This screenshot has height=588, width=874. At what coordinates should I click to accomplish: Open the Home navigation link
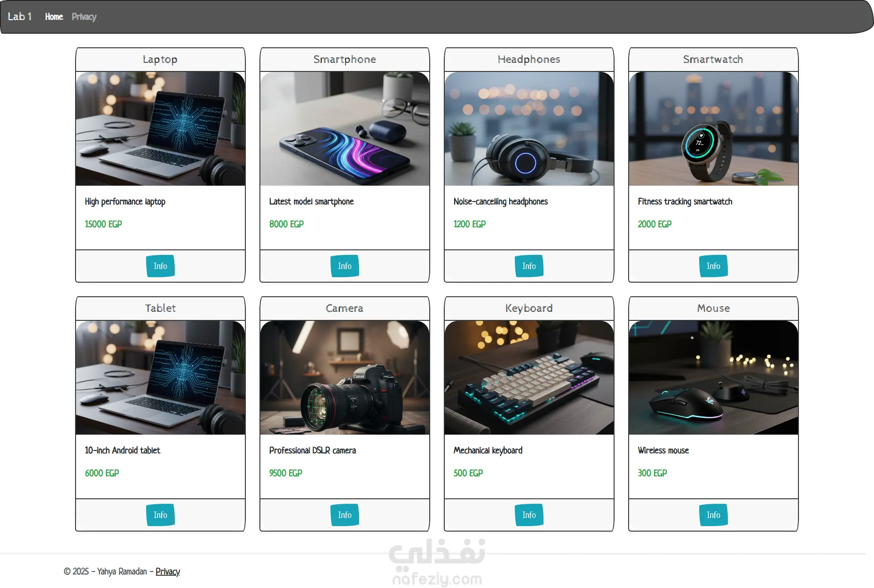(54, 17)
